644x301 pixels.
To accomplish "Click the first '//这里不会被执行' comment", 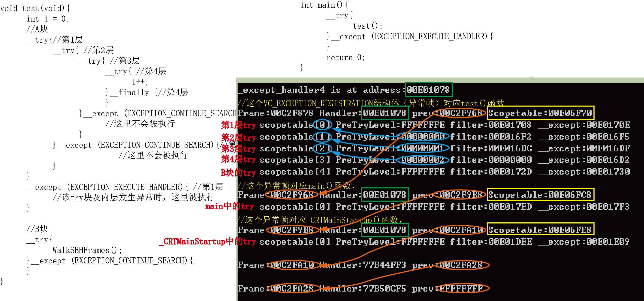I will [x=140, y=124].
